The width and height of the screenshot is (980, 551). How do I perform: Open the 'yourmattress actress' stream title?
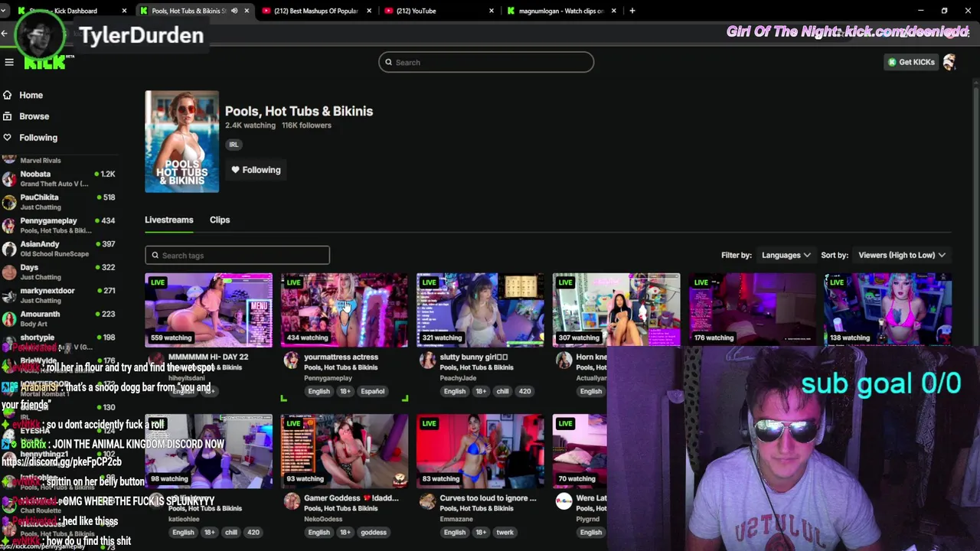point(341,357)
